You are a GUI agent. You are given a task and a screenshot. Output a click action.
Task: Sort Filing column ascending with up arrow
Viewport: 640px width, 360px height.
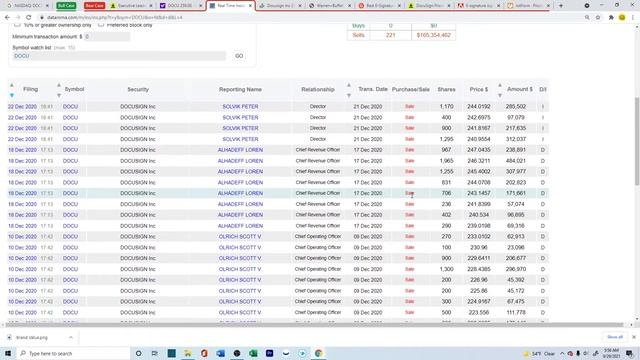coord(12,85)
